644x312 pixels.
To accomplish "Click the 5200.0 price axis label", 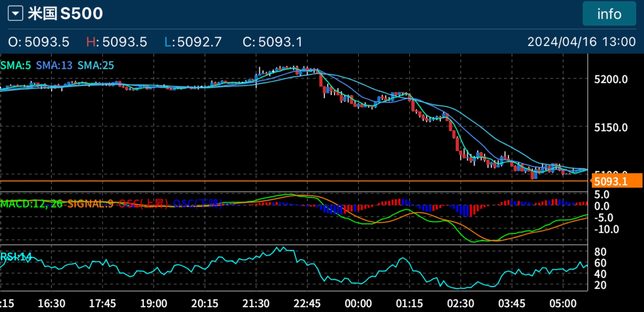I will [x=611, y=79].
